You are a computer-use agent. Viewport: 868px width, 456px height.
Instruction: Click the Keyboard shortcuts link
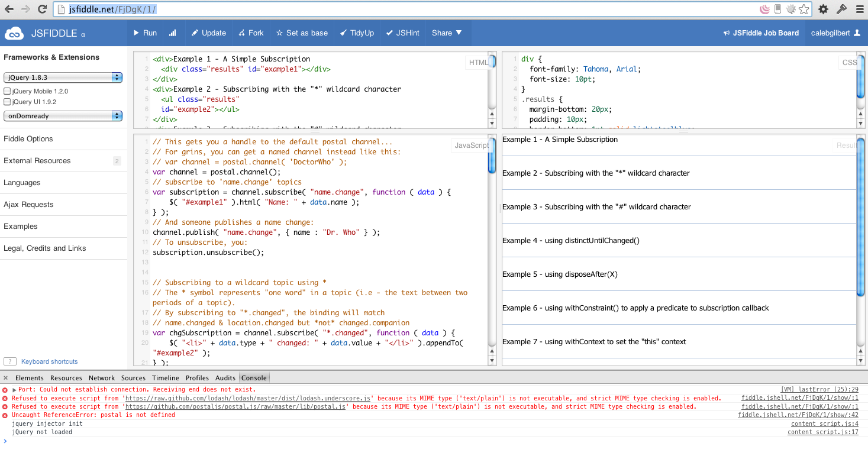pyautogui.click(x=50, y=361)
